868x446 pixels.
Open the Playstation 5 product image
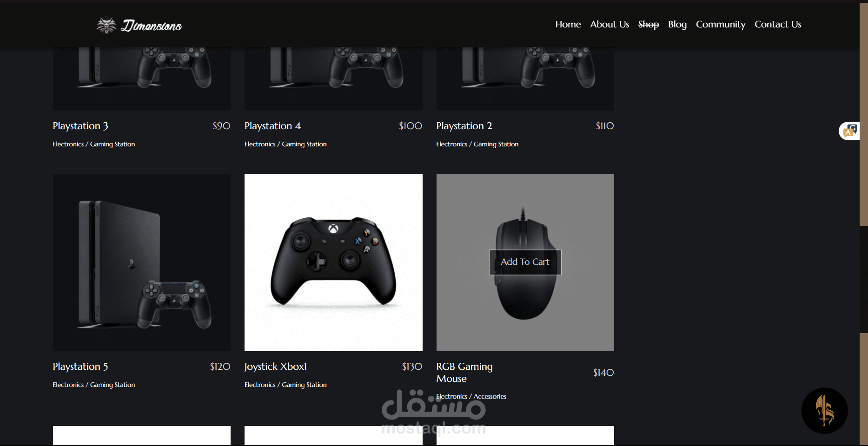click(142, 262)
